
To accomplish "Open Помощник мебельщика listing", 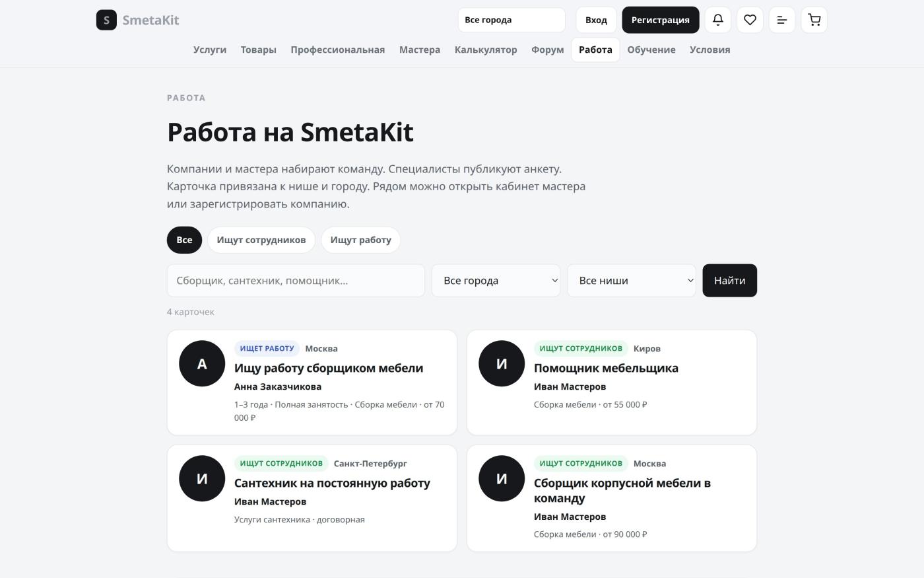I will (606, 368).
